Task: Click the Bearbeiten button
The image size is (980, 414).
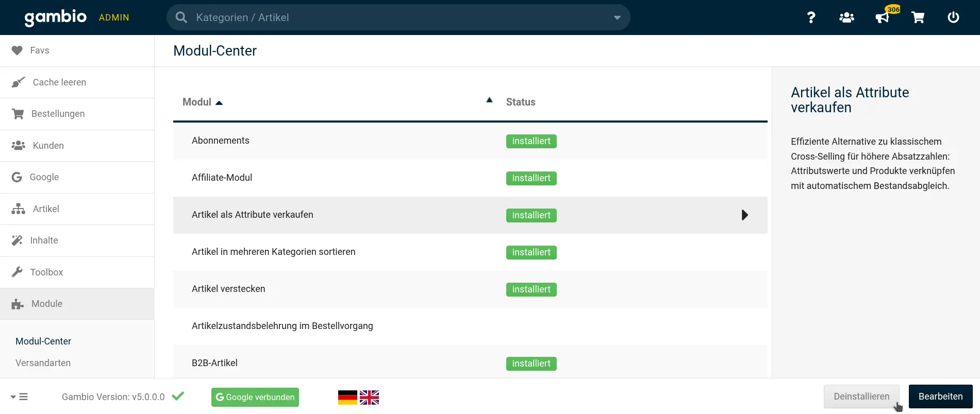Action: pos(940,396)
